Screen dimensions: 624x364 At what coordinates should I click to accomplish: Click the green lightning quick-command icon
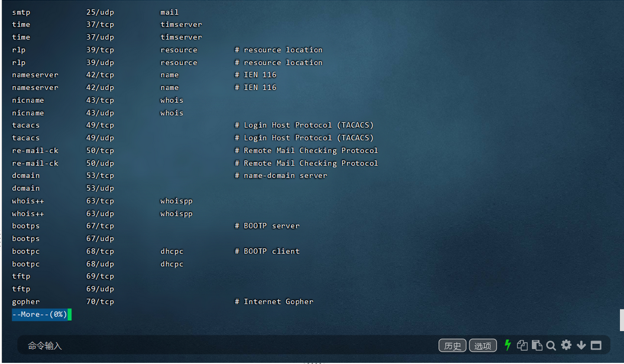coord(507,345)
